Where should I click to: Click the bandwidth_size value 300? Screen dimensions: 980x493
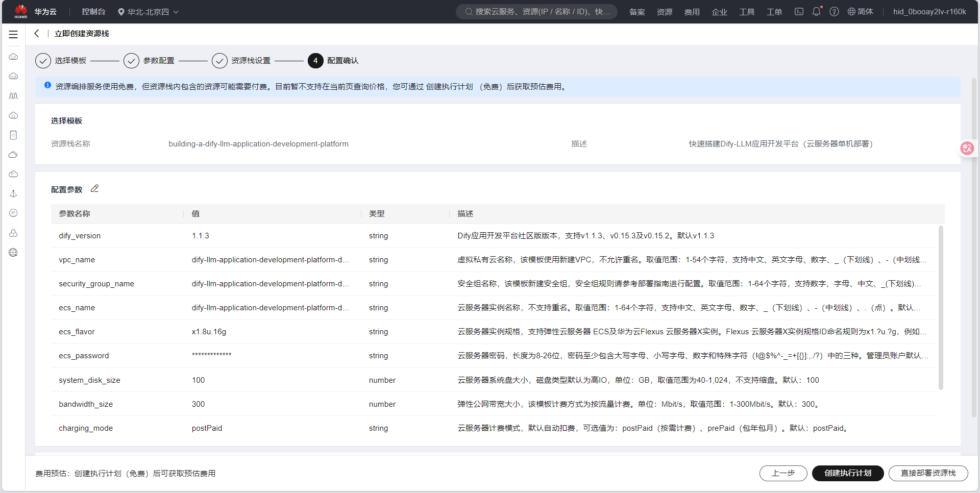tap(198, 404)
